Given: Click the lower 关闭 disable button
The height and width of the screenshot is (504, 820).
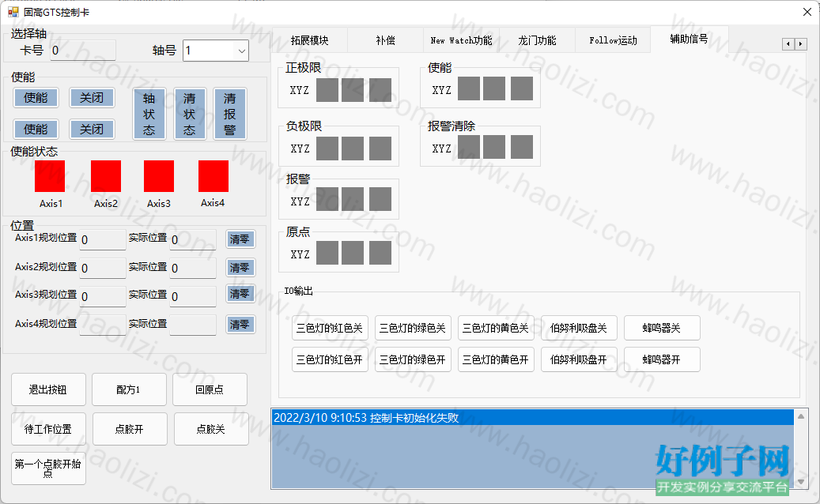Looking at the screenshot, I should pyautogui.click(x=92, y=129).
